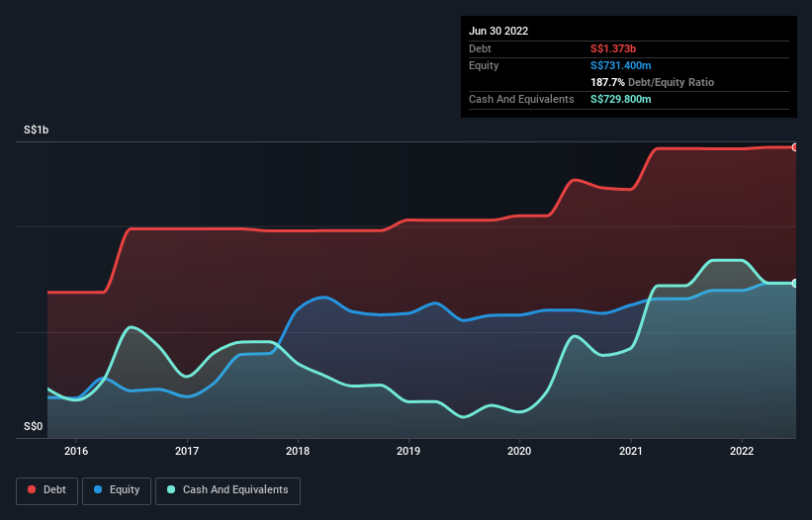This screenshot has width=812, height=520.
Task: Click the tooltip Equity row label
Action: (484, 65)
